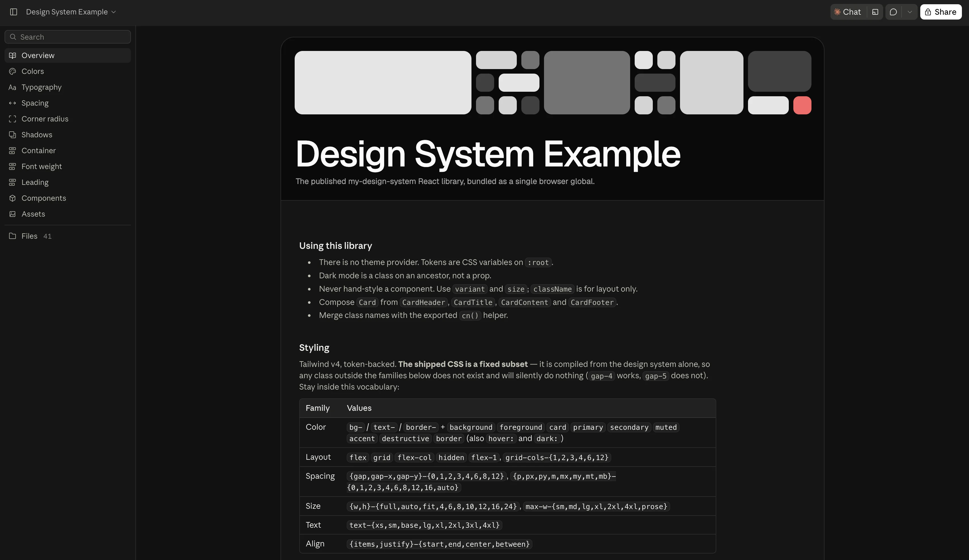Navigate to the Typography section
The width and height of the screenshot is (969, 560).
[x=68, y=87]
